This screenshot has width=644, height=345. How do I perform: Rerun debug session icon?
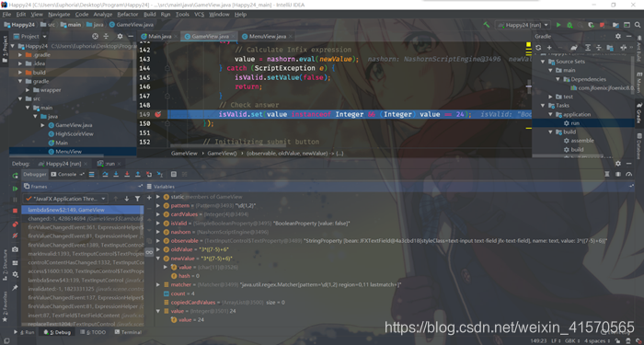pyautogui.click(x=16, y=176)
